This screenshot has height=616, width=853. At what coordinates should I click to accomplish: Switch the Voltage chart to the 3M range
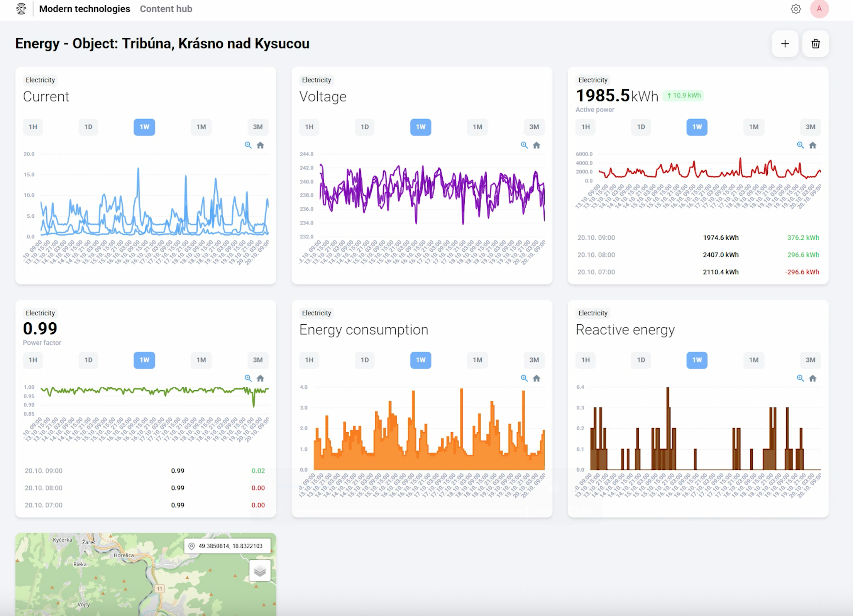[534, 127]
